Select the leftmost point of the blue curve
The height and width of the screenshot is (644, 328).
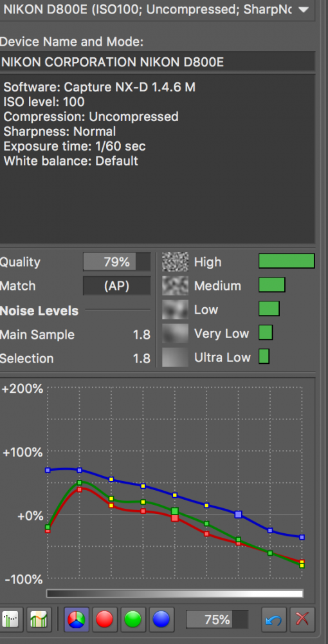[x=48, y=470]
